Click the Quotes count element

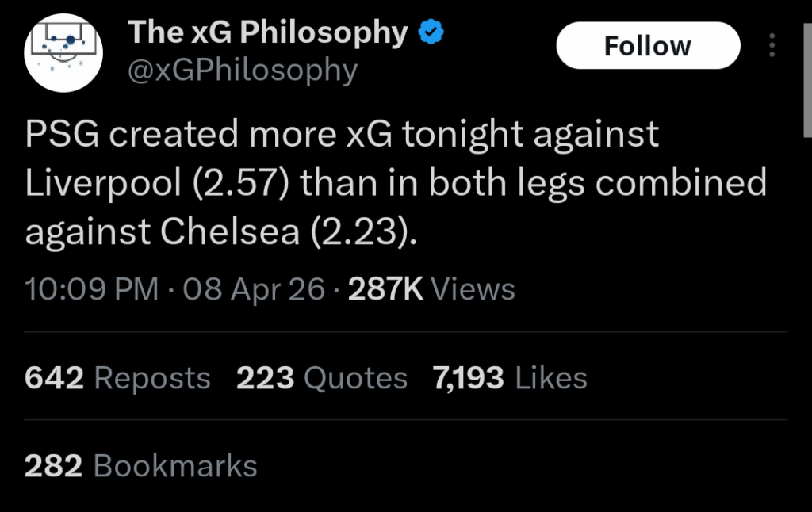321,377
